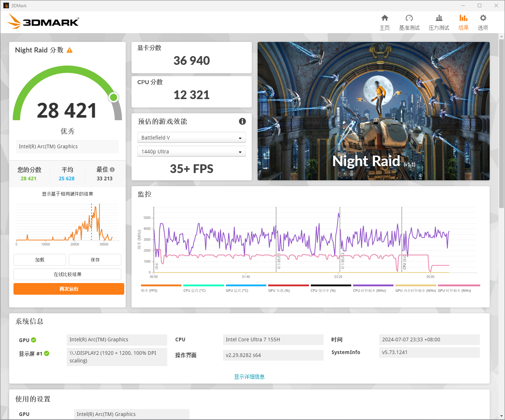Open the 1440p Ultra resolution dropdown
The width and height of the screenshot is (505, 420).
(192, 151)
